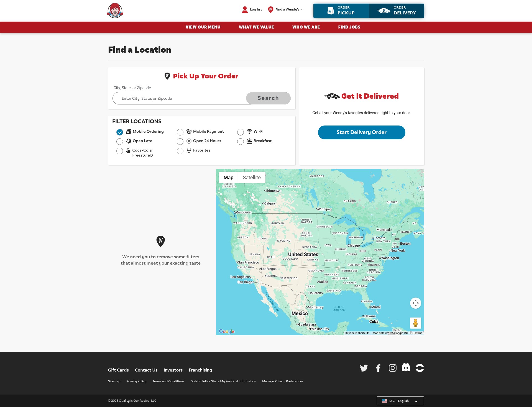The height and width of the screenshot is (407, 532).
Task: Open the Franchising footer link
Action: (200, 370)
